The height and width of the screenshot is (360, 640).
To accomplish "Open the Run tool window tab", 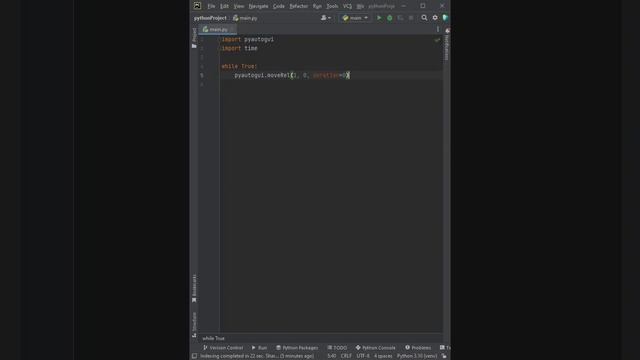I will tap(259, 348).
